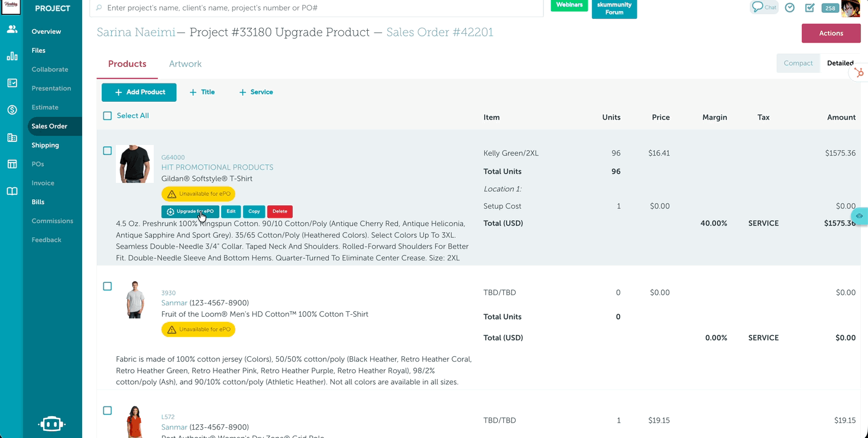Screen dimensions: 868x438
Task: Open the HIT PROMOTIONAL PRODUCTS supplier link
Action: click(x=217, y=168)
